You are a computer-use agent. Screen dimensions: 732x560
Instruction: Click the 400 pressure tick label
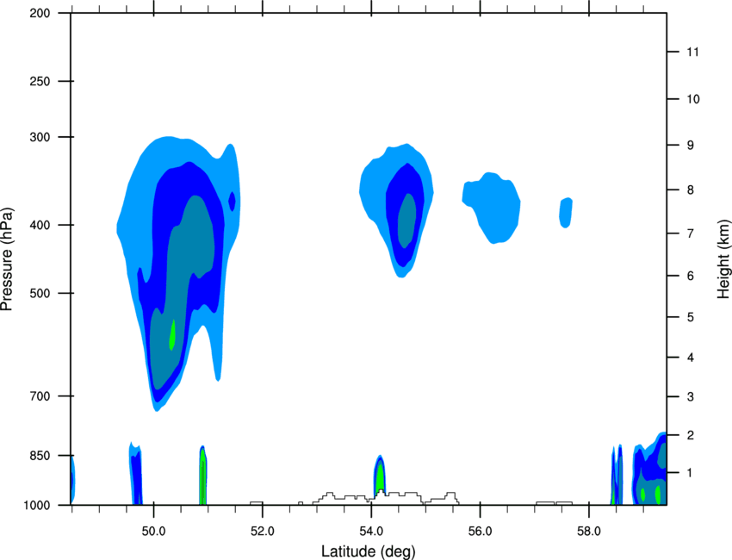(40, 225)
